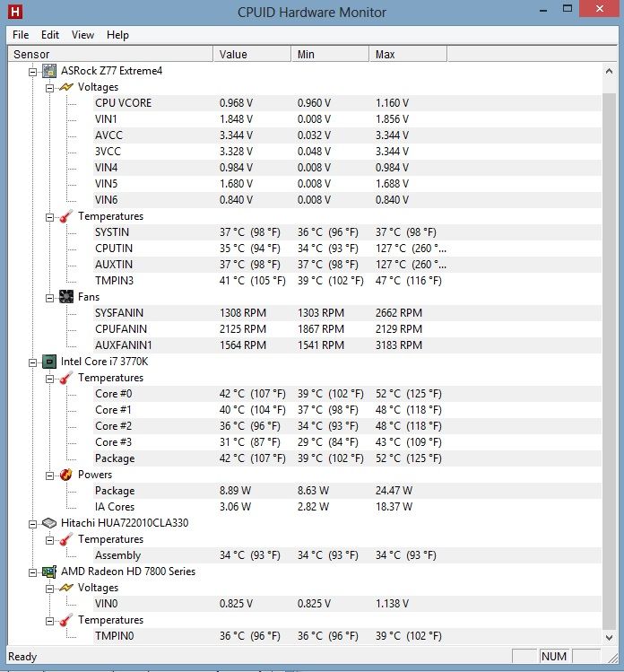
Task: Collapse the motherboard Voltages group
Action: (x=49, y=88)
